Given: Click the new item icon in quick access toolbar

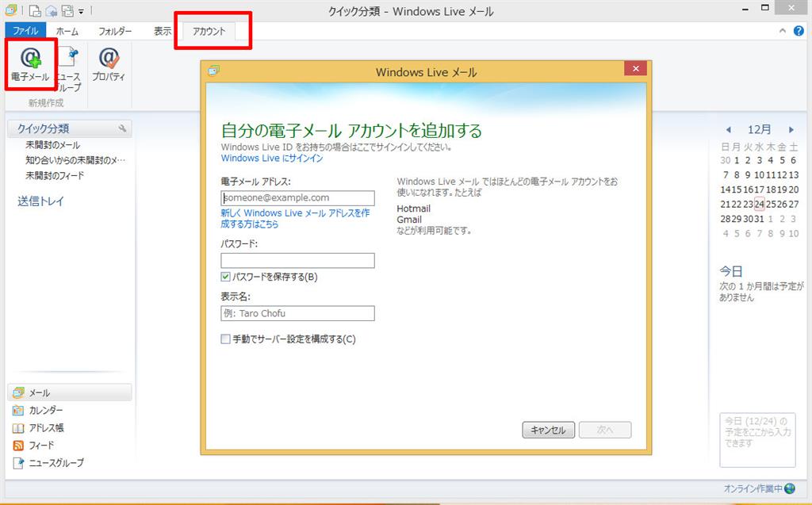Looking at the screenshot, I should (x=35, y=10).
